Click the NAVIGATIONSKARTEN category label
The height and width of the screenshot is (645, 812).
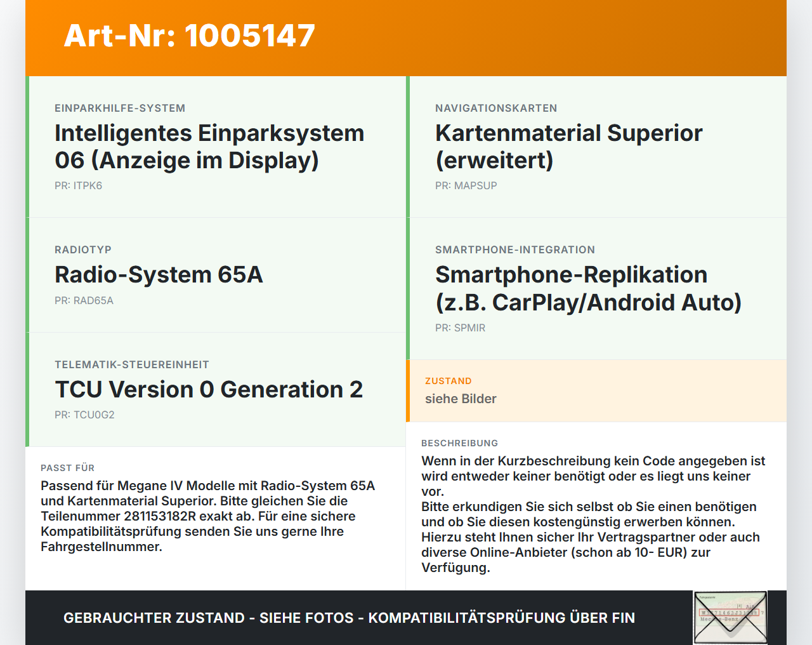496,109
